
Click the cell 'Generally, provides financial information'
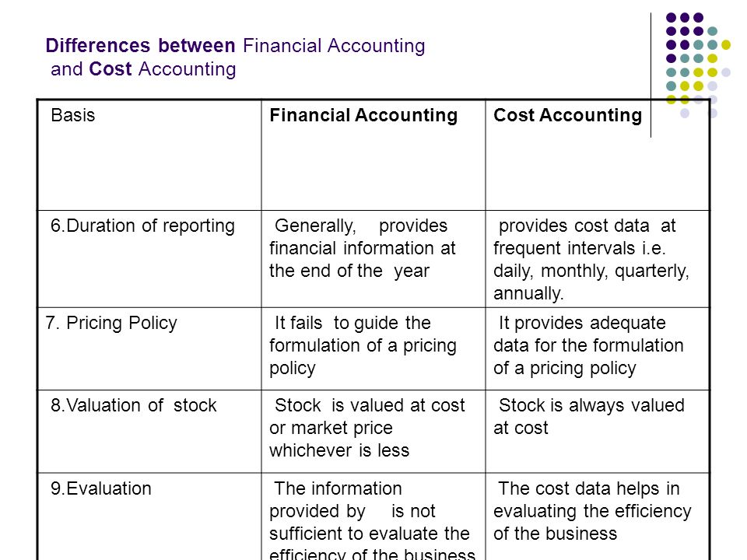[x=373, y=259]
